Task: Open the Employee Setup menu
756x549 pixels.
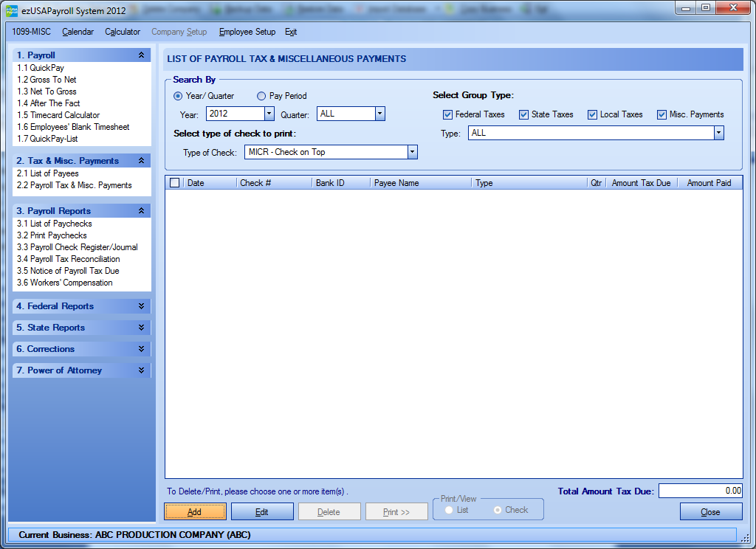Action: click(x=247, y=32)
